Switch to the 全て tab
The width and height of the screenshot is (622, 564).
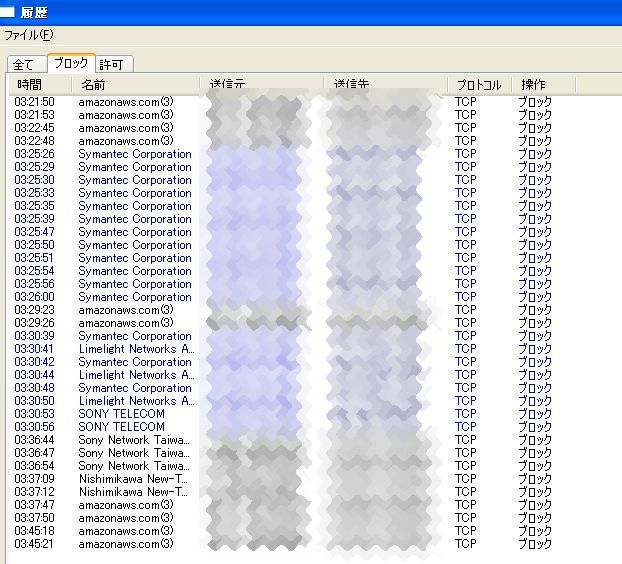click(27, 64)
